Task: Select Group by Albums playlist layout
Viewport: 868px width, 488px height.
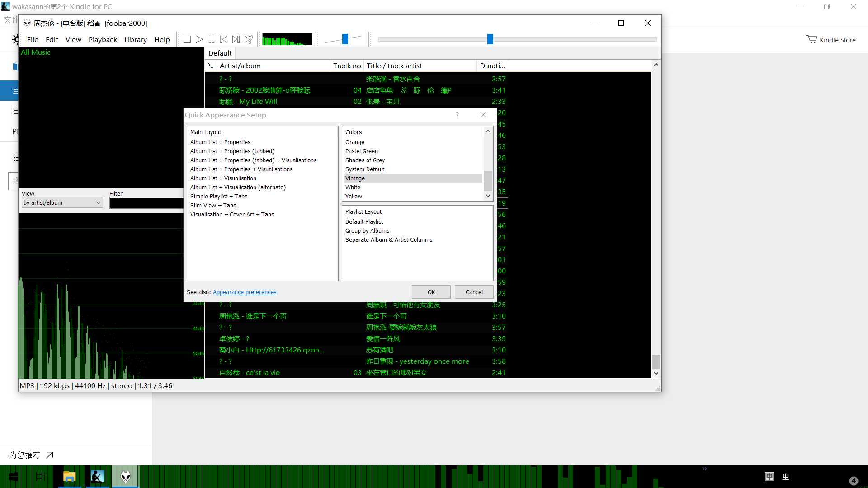Action: (x=367, y=230)
